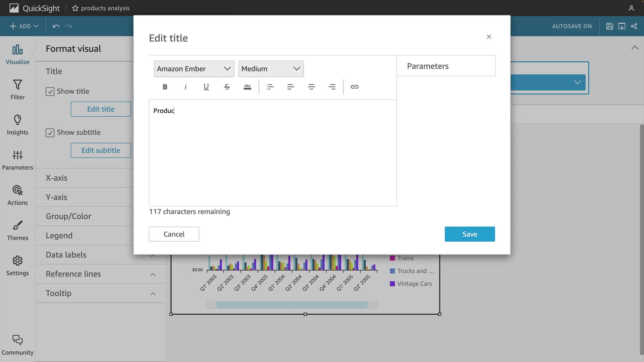Insert a hyperlink in the title

coord(355,87)
